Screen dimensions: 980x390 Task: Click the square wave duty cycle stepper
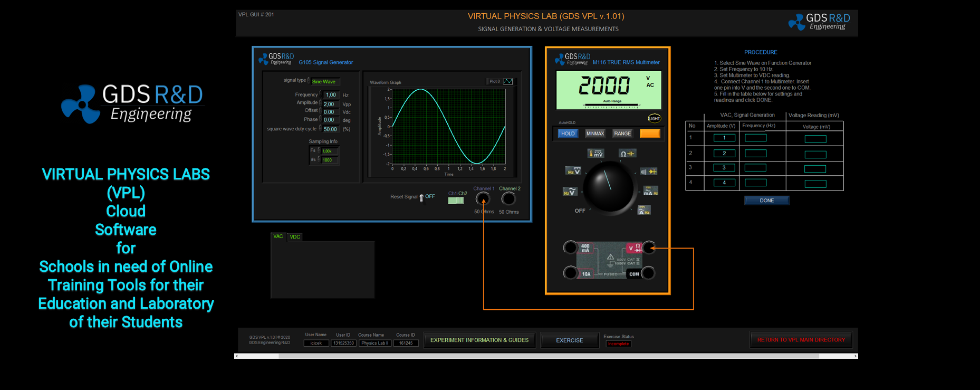(320, 128)
